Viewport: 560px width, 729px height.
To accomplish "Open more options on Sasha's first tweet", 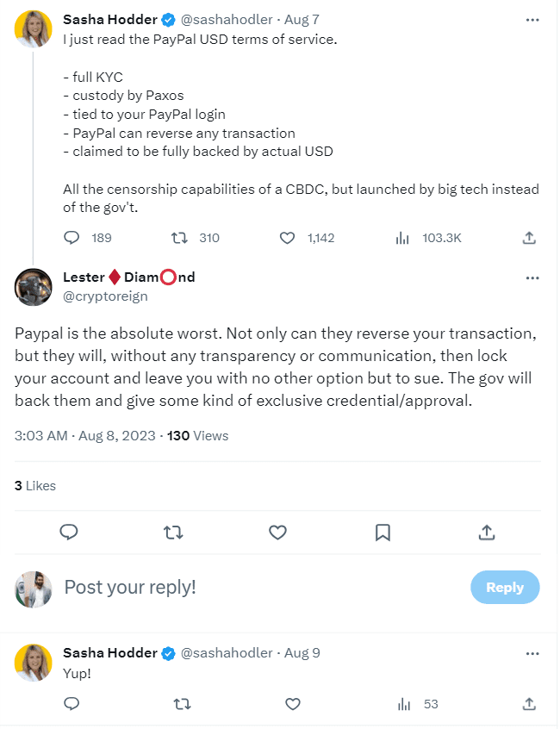I will (x=532, y=18).
